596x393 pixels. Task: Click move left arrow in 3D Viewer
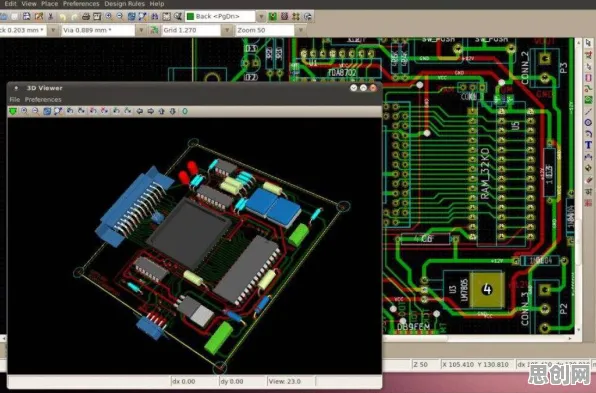(139, 111)
